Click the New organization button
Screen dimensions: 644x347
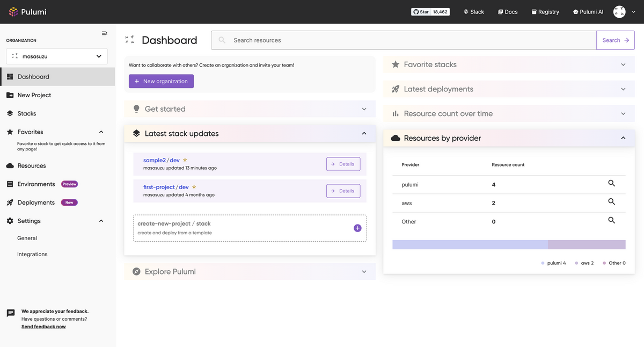pyautogui.click(x=161, y=82)
